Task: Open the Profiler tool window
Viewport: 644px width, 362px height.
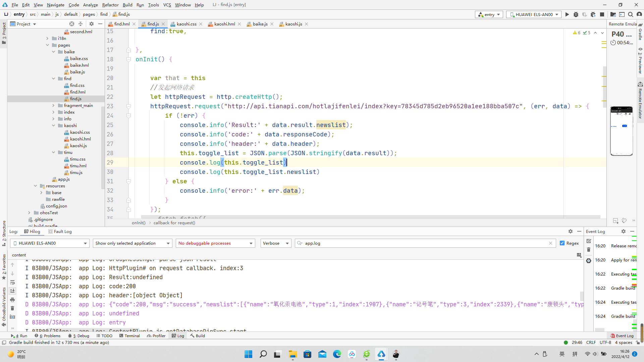Action: pos(156,336)
